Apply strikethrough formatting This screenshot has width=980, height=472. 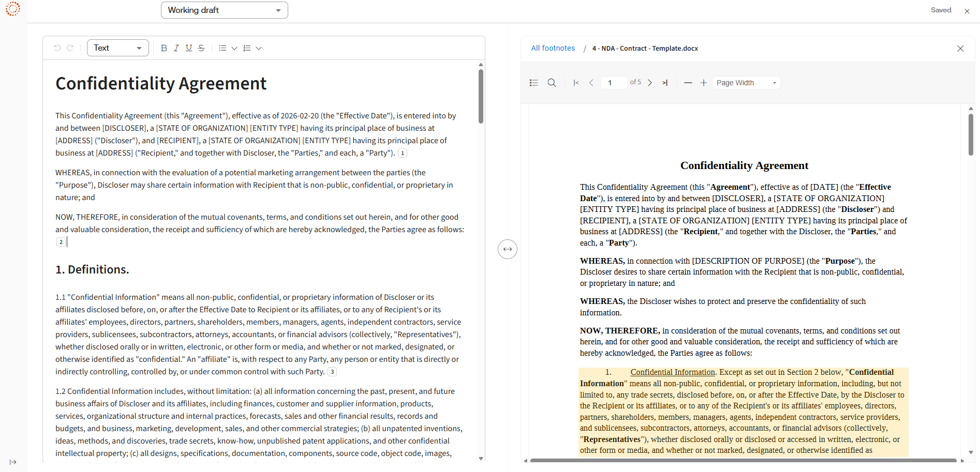[201, 48]
